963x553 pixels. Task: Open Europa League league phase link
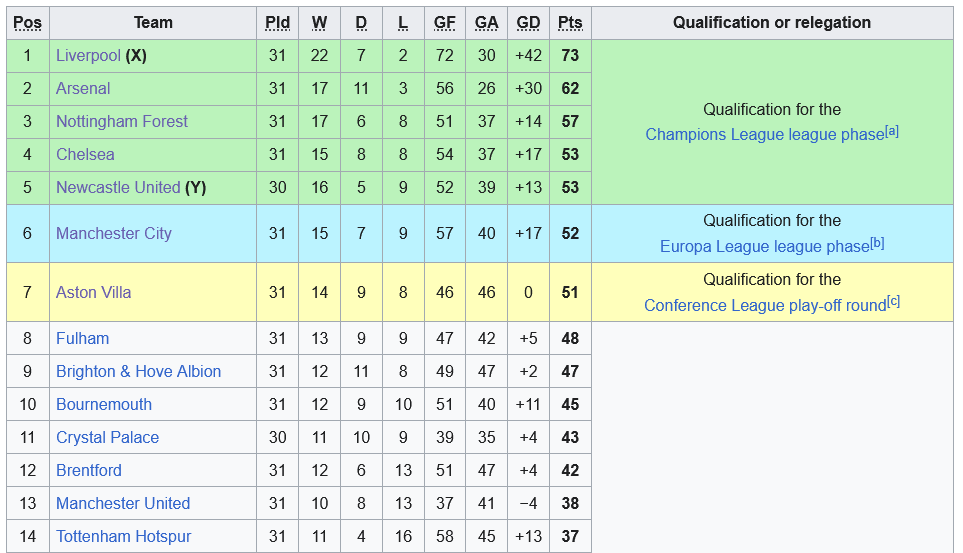765,246
